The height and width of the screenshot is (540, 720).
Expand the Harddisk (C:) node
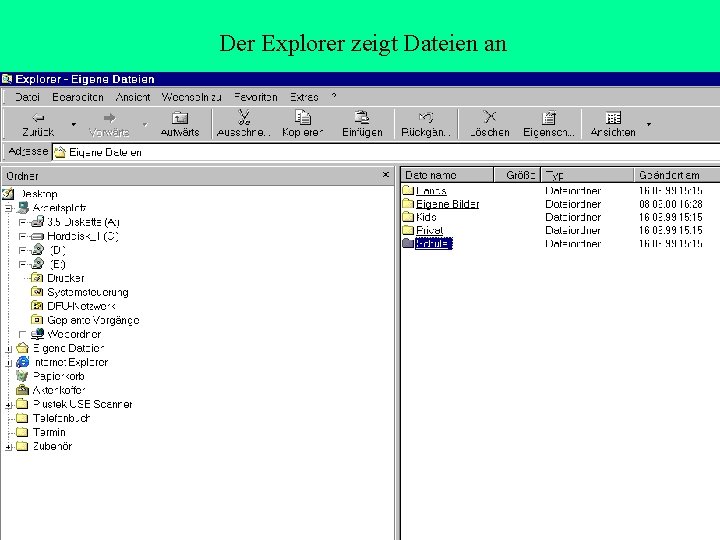point(22,236)
